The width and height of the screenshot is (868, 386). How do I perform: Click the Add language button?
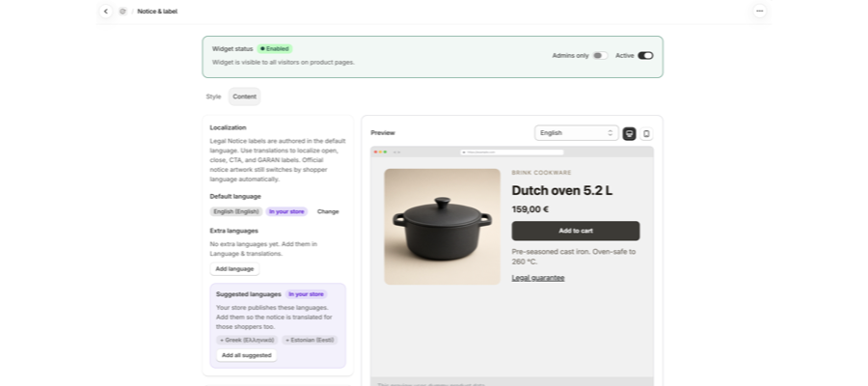click(x=234, y=268)
